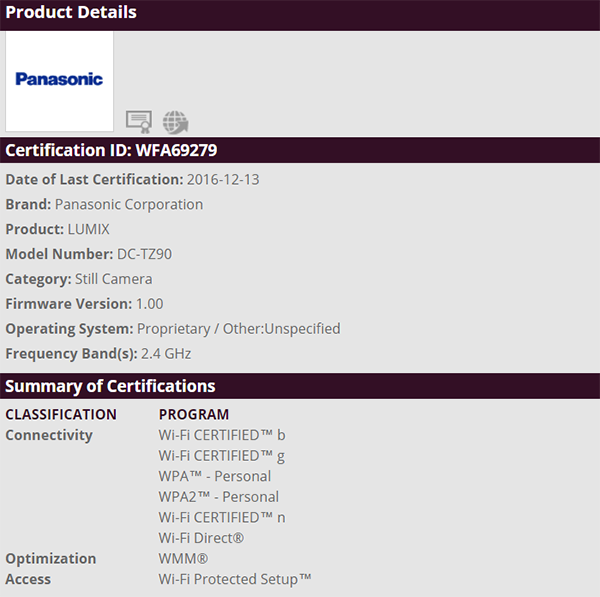The height and width of the screenshot is (597, 600).
Task: Select the Firmware Version 1.00 value
Action: pyautogui.click(x=149, y=304)
